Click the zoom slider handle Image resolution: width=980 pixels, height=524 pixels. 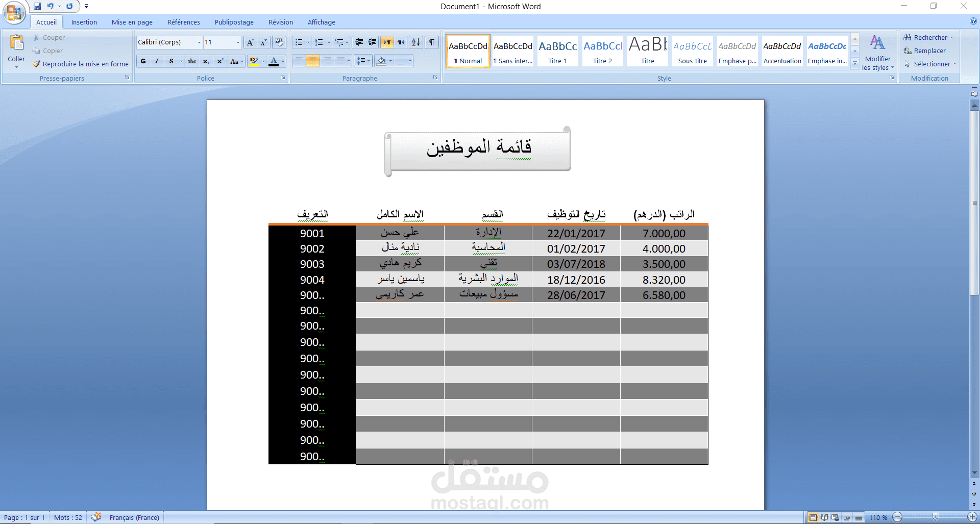[x=935, y=517]
